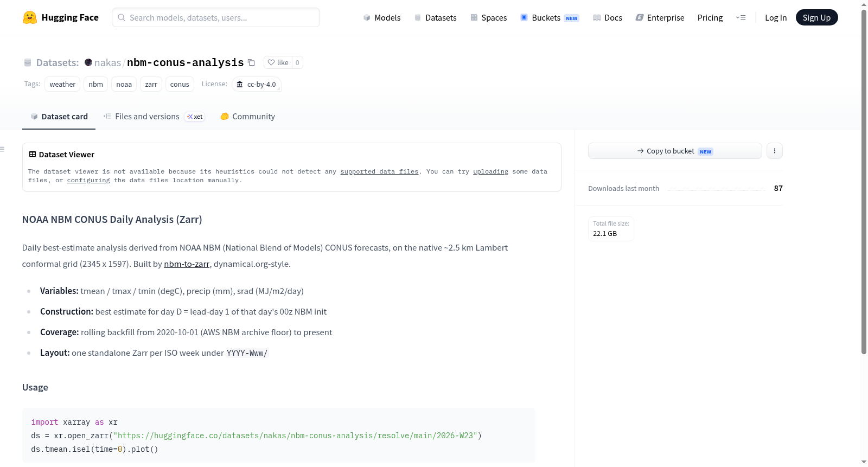868x467 pixels.
Task: Switch to Files and versions tab
Action: tap(154, 117)
